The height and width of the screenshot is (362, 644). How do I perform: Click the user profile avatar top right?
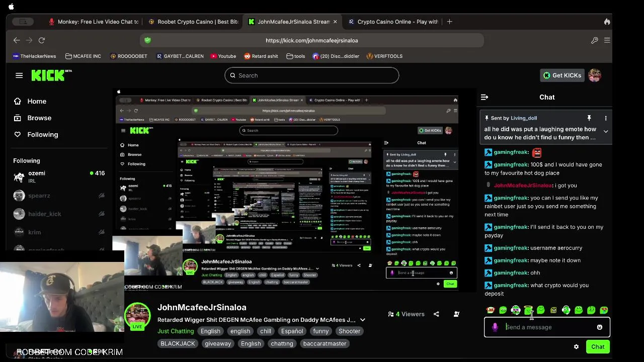click(x=595, y=75)
